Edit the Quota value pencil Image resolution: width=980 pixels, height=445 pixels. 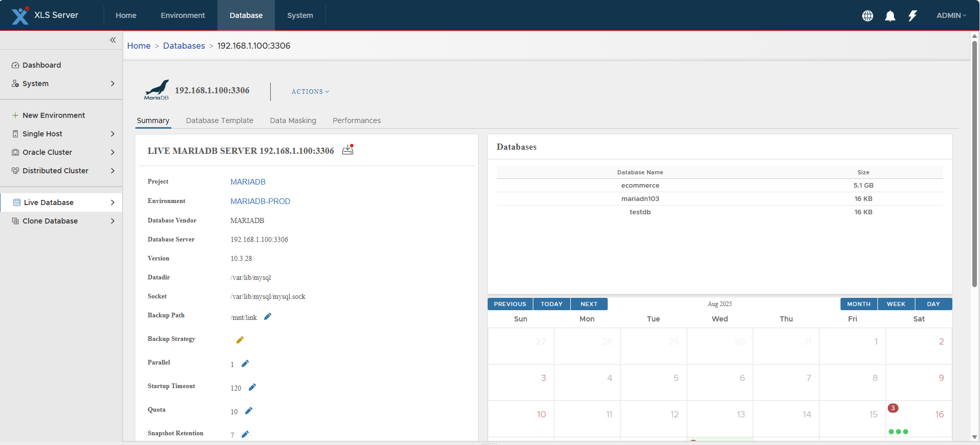pos(249,411)
